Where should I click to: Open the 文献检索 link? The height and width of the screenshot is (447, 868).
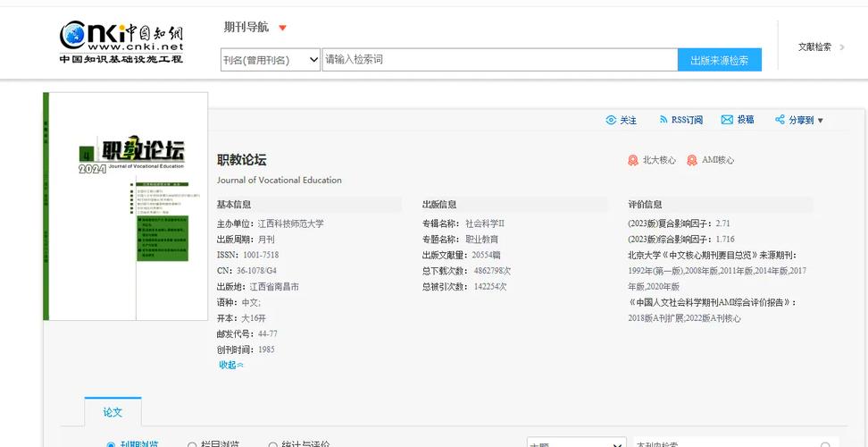pyautogui.click(x=814, y=47)
